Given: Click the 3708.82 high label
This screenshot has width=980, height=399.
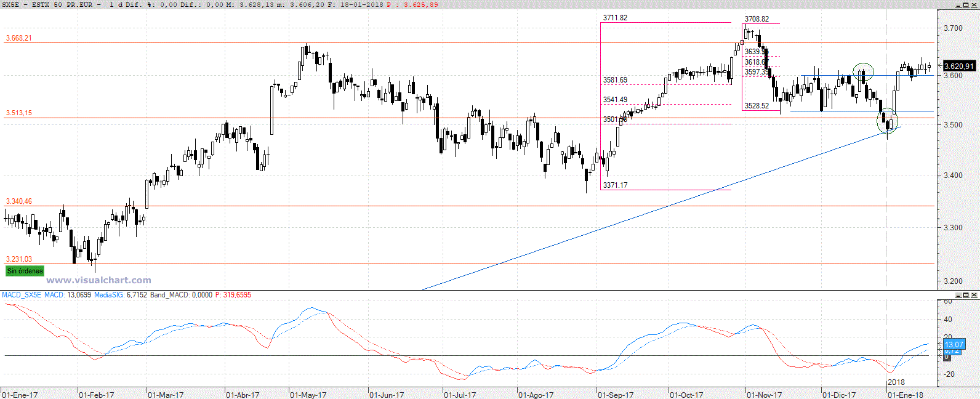Looking at the screenshot, I should [757, 19].
